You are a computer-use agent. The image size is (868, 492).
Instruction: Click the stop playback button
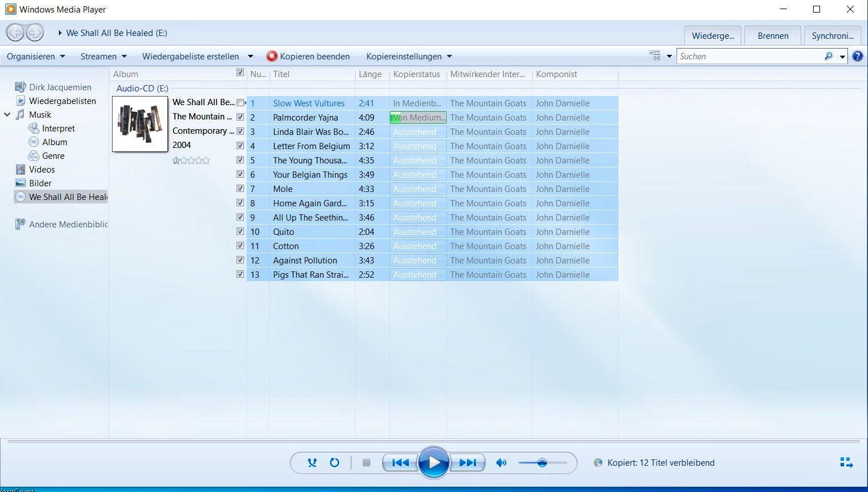pos(367,463)
